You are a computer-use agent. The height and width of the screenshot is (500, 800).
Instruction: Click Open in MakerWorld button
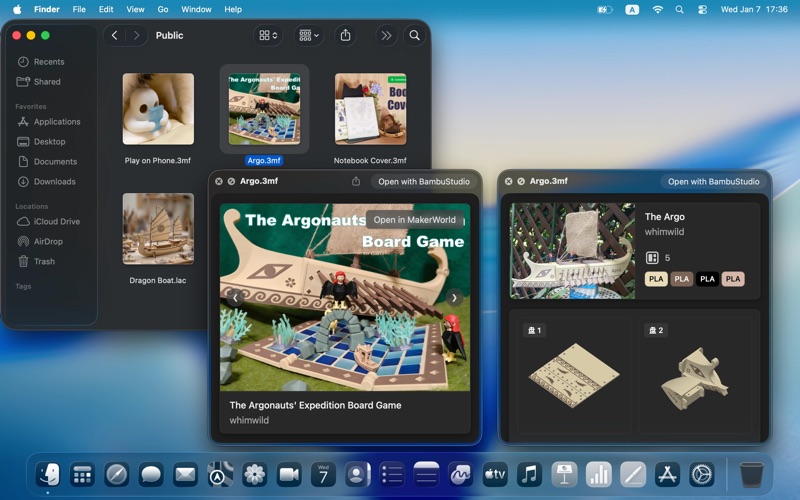[x=414, y=220]
